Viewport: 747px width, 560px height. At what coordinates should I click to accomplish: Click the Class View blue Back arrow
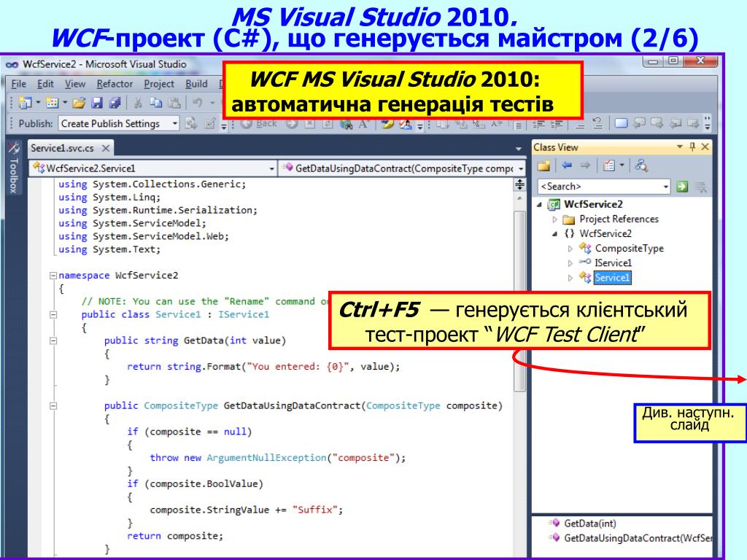567,166
